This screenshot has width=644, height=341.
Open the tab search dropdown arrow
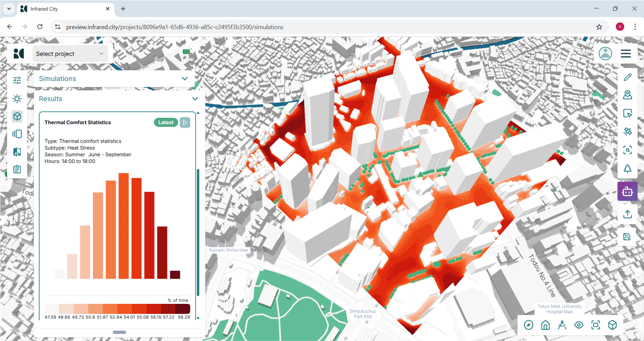[x=8, y=9]
